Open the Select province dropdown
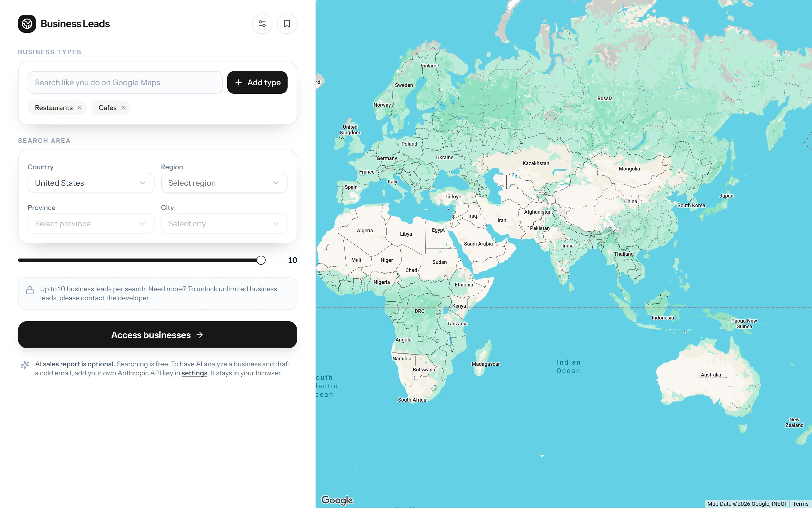The height and width of the screenshot is (508, 812). (91, 224)
